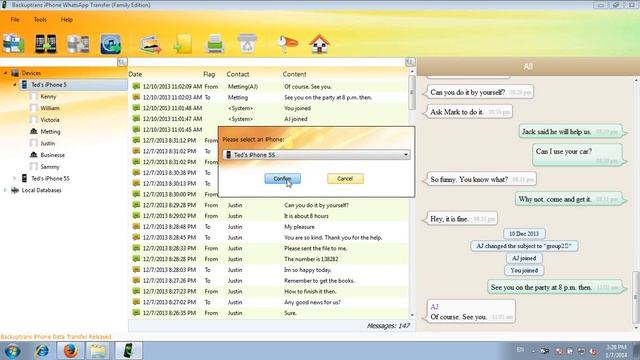Select Ted's iPhone 5S in the tree

click(50, 178)
